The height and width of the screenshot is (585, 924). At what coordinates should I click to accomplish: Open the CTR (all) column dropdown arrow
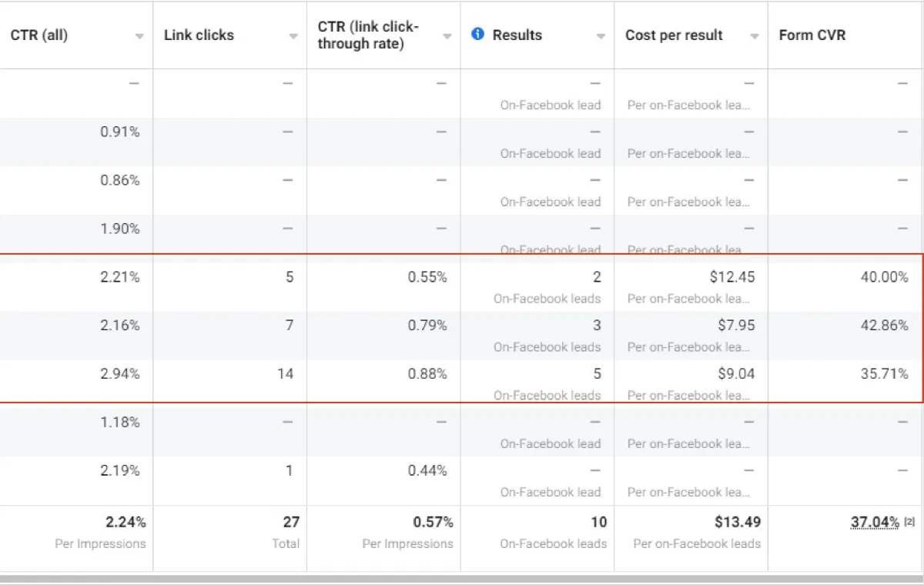click(139, 36)
